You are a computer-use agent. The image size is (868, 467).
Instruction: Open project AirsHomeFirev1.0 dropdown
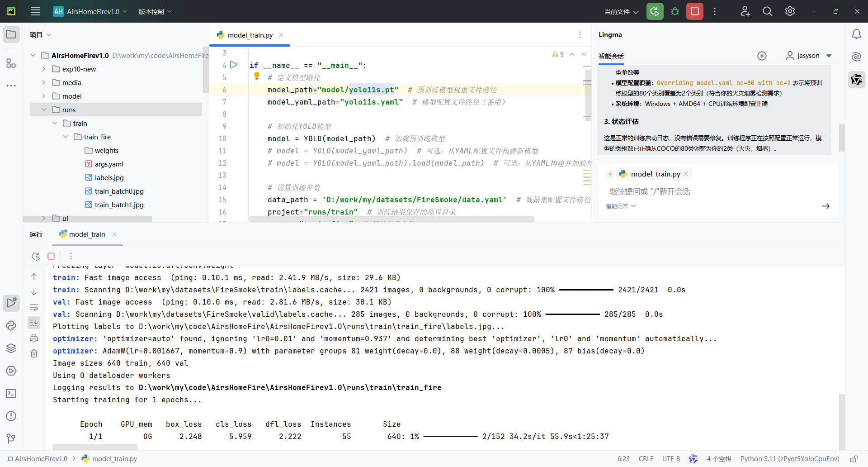click(x=90, y=11)
